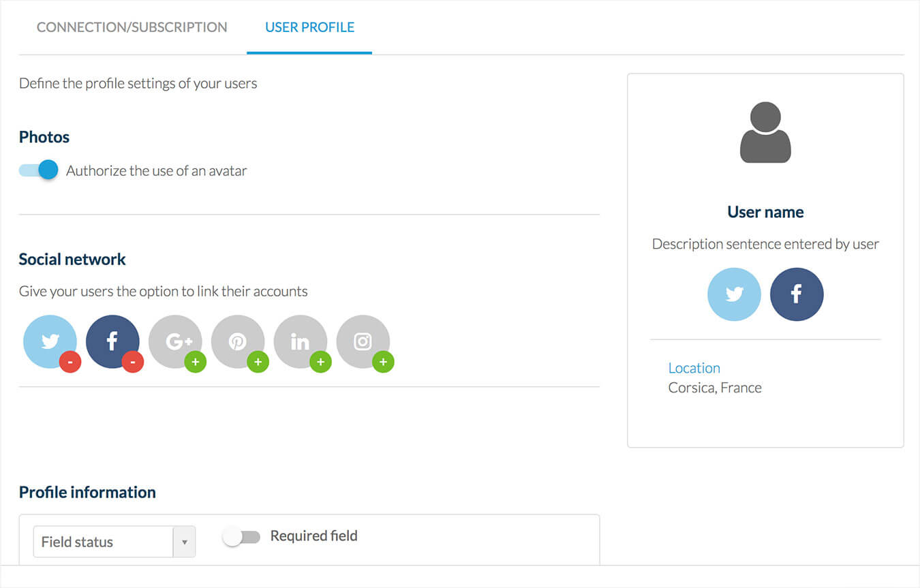
Task: Click the Twitter icon in profile preview
Action: pyautogui.click(x=734, y=294)
